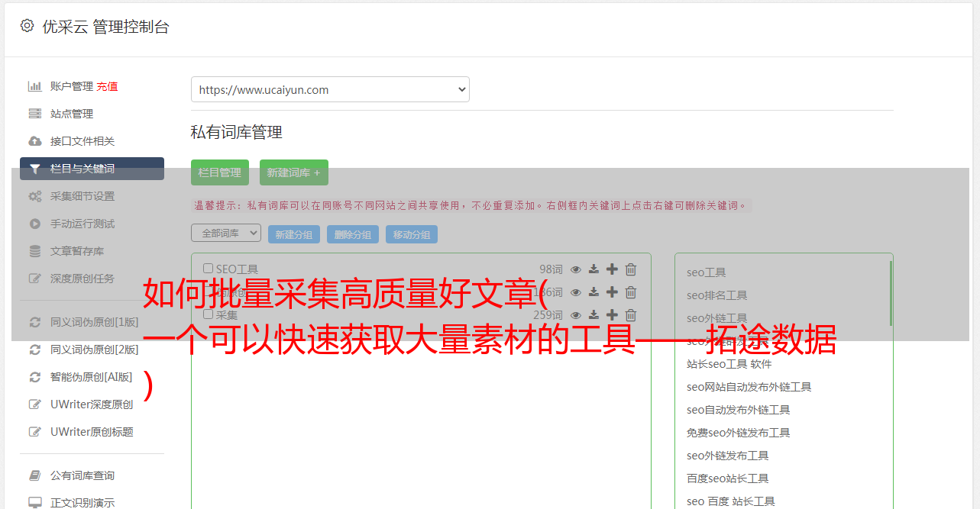980x509 pixels.
Task: Open 同义词伪原创[1版] via its refresh icon
Action: pos(35,322)
